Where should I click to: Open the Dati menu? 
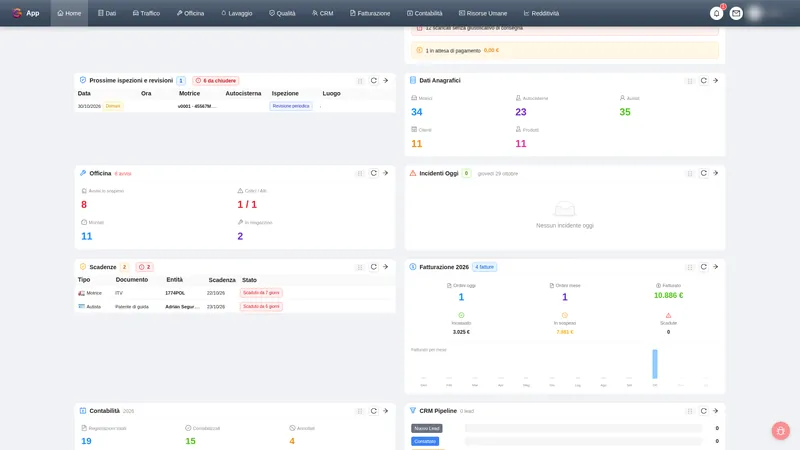tap(107, 13)
